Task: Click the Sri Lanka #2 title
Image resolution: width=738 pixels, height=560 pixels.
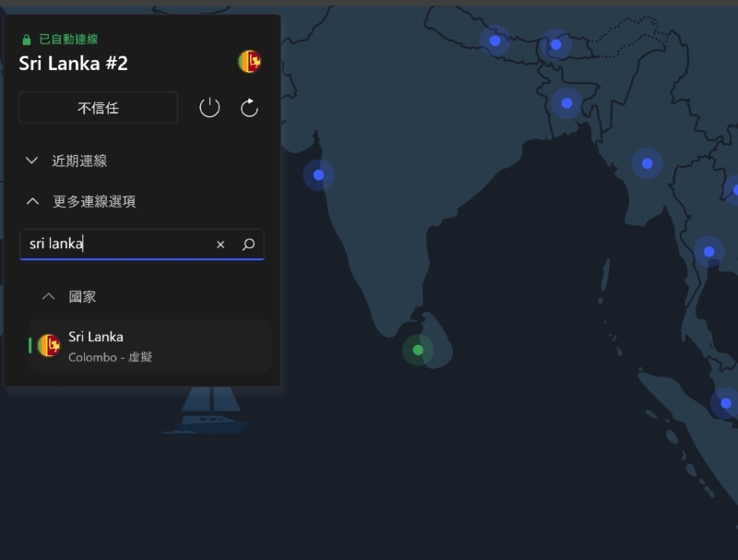Action: [74, 64]
